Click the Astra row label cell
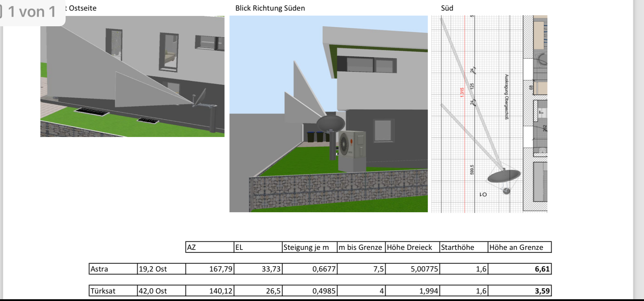 pyautogui.click(x=113, y=269)
